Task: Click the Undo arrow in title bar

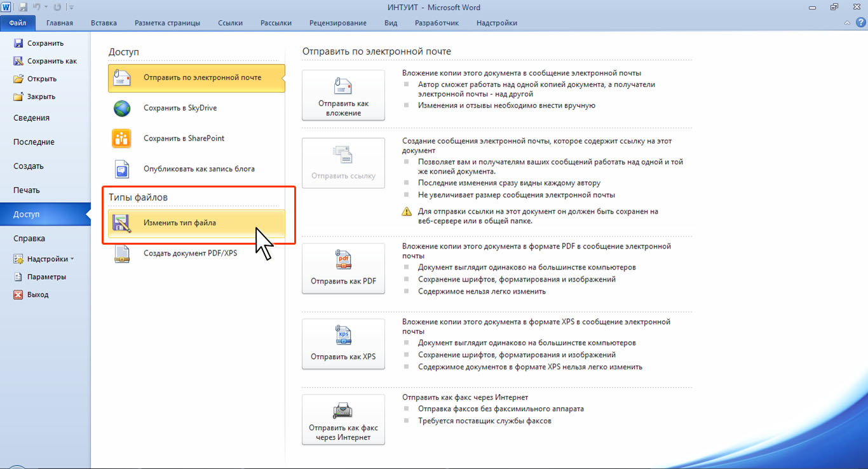Action: pyautogui.click(x=37, y=8)
